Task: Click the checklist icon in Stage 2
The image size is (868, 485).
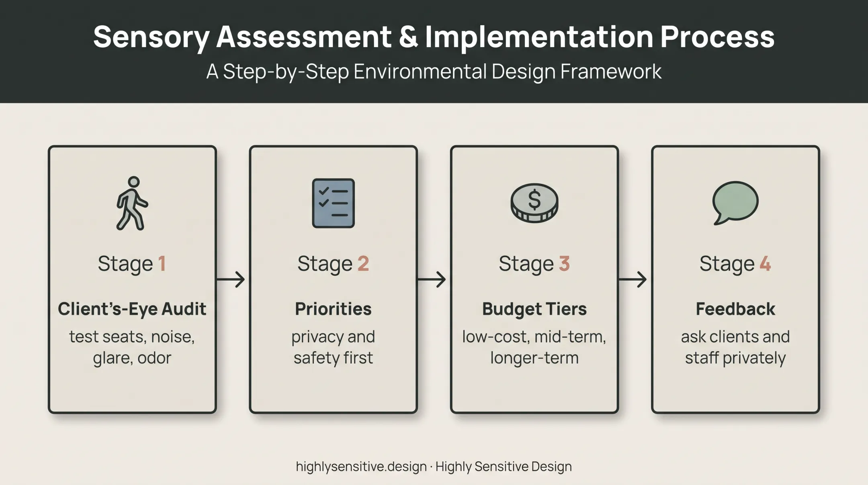Action: point(333,203)
